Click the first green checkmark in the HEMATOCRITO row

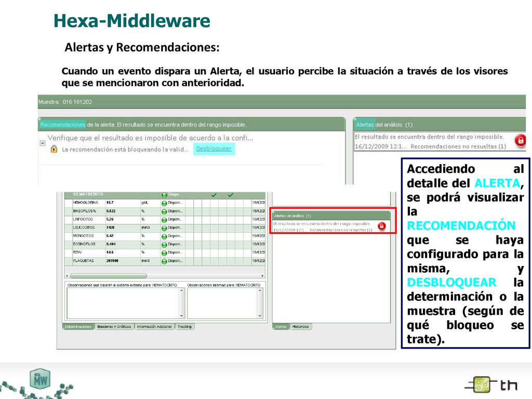214,195
